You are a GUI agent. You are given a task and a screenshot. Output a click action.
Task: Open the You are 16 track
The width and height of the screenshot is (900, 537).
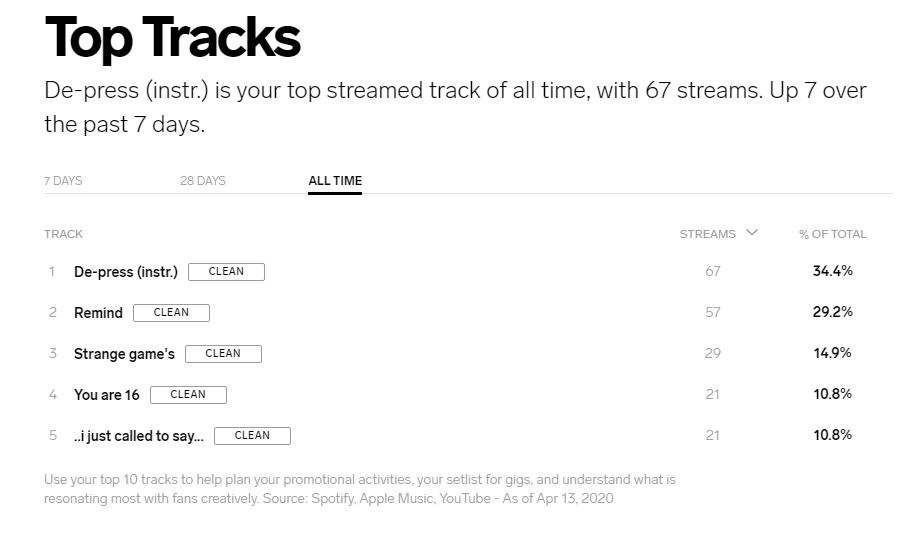tap(106, 395)
